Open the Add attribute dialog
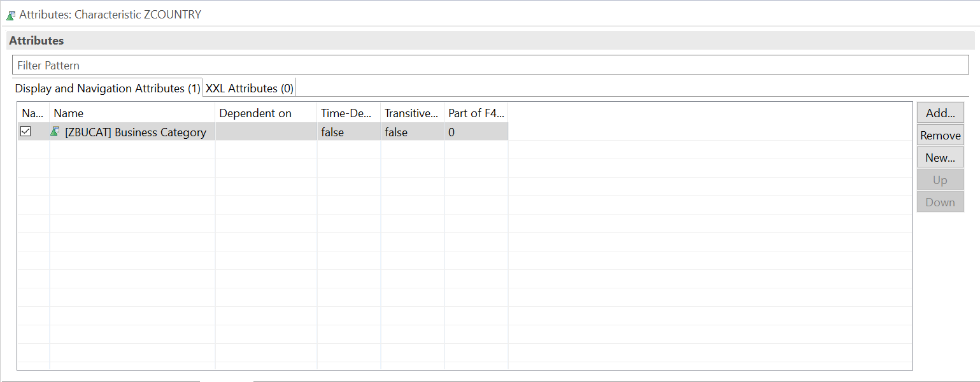This screenshot has height=382, width=980. coord(940,112)
